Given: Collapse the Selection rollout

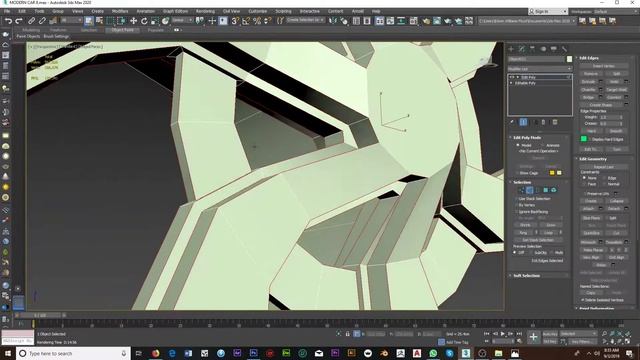Looking at the screenshot, I should (522, 182).
